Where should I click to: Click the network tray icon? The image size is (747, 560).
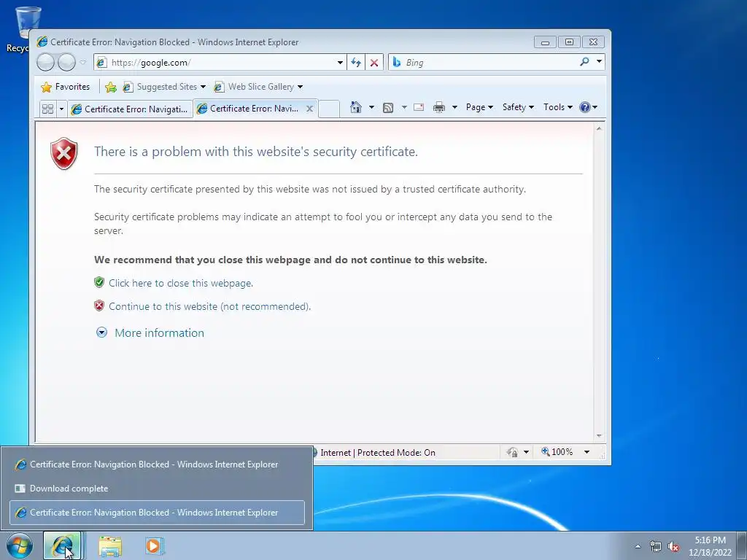(656, 546)
